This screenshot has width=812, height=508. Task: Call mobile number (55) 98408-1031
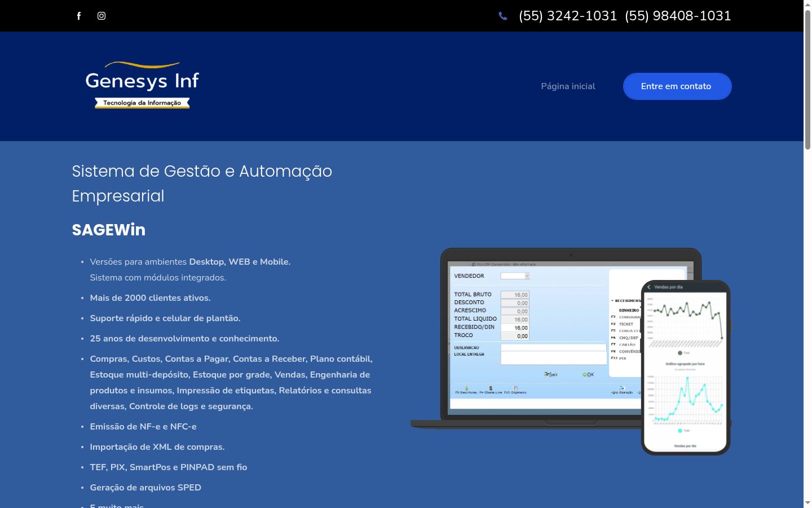678,16
